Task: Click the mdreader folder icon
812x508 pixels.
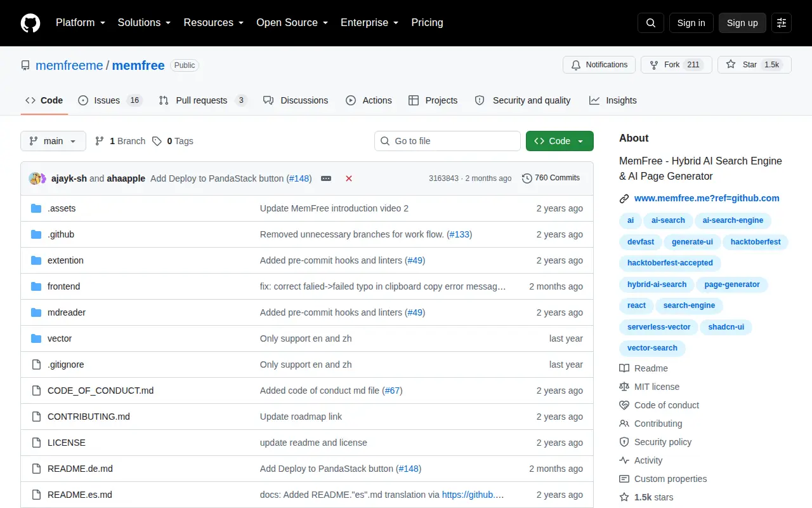Action: 36,312
